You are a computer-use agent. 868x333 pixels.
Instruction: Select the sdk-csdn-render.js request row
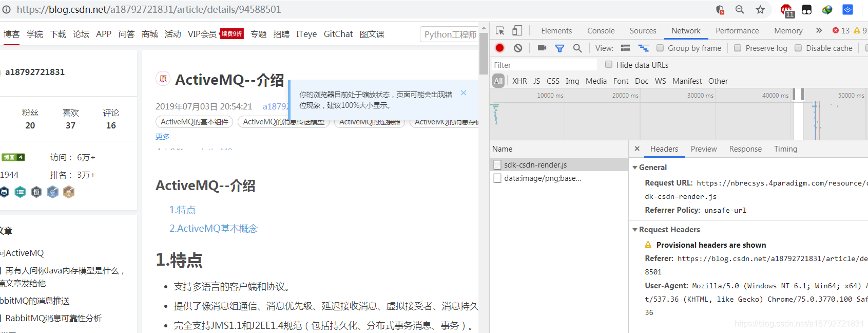coord(559,164)
